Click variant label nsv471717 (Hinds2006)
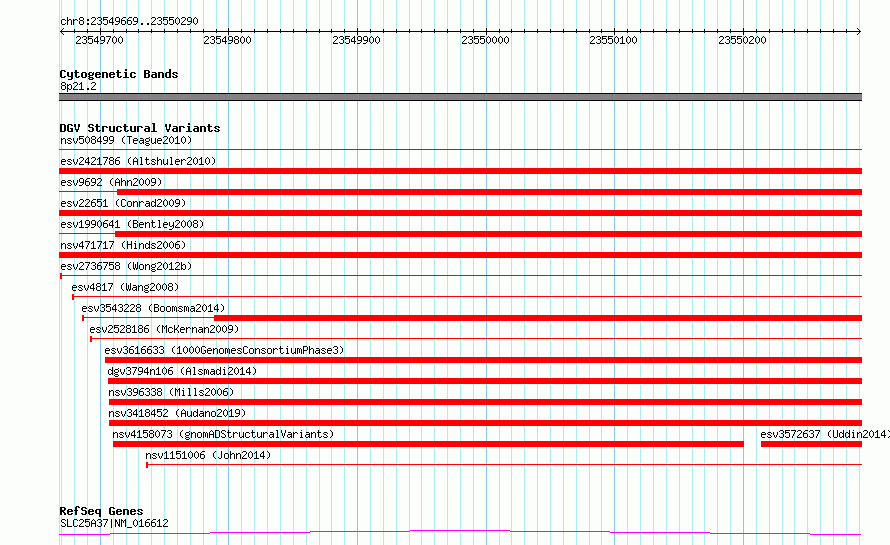Viewport: 890px width, 545px height. [x=123, y=245]
